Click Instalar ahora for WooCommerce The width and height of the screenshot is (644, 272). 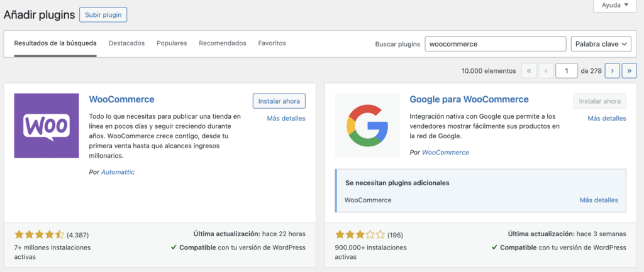[x=279, y=101]
